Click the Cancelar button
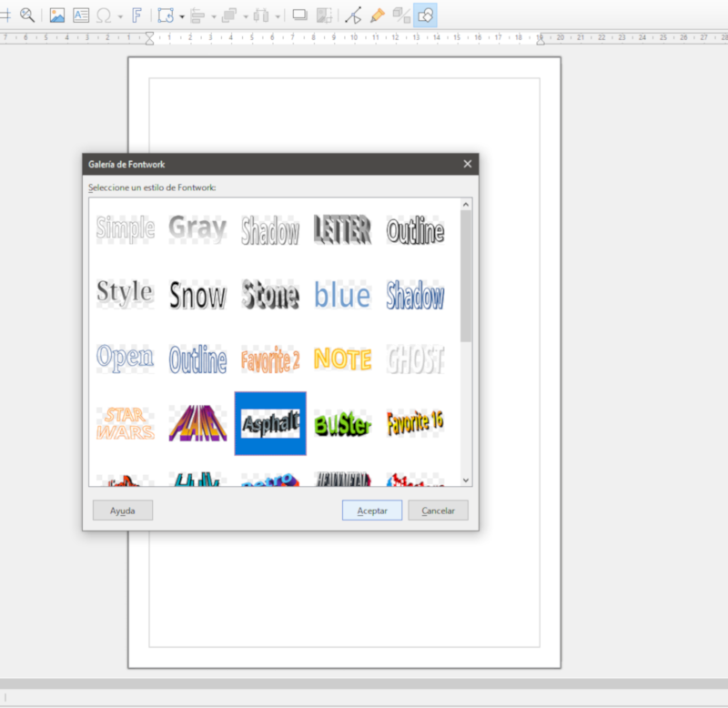The width and height of the screenshot is (728, 708). click(438, 511)
